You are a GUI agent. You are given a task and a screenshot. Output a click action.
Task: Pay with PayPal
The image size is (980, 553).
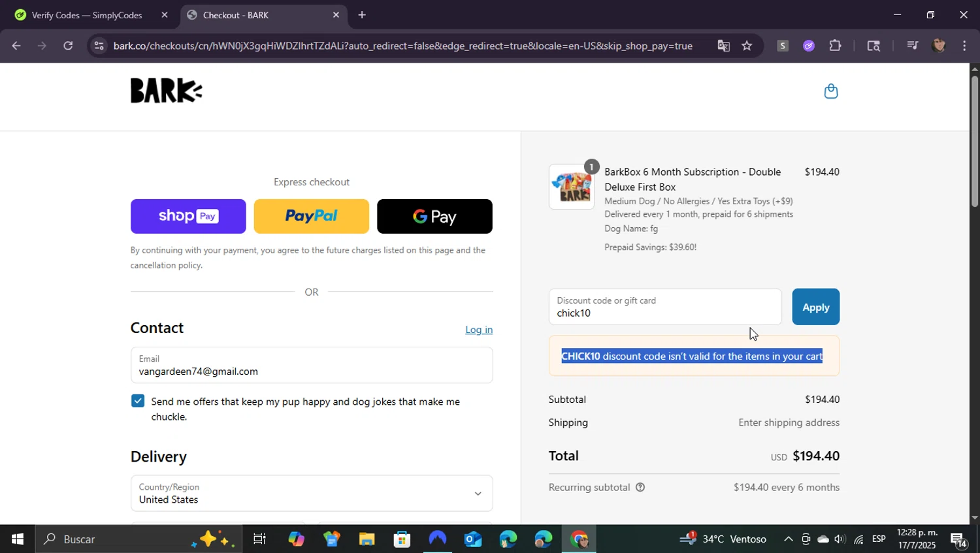[x=311, y=216]
